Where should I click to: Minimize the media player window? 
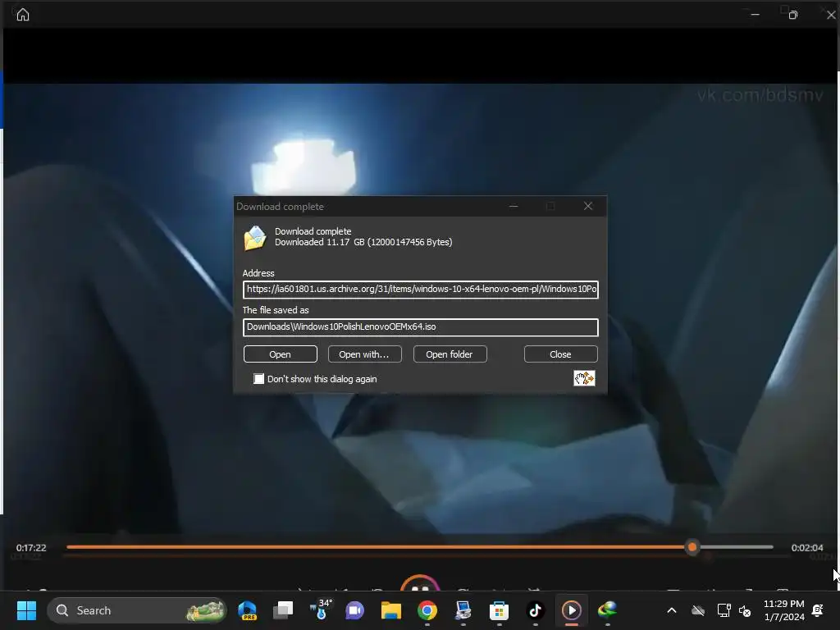pos(756,15)
